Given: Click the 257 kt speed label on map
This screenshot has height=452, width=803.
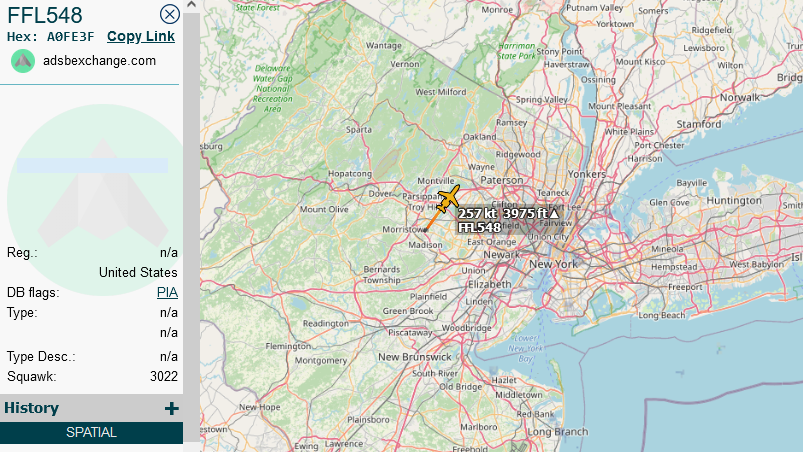Looking at the screenshot, I should [477, 213].
